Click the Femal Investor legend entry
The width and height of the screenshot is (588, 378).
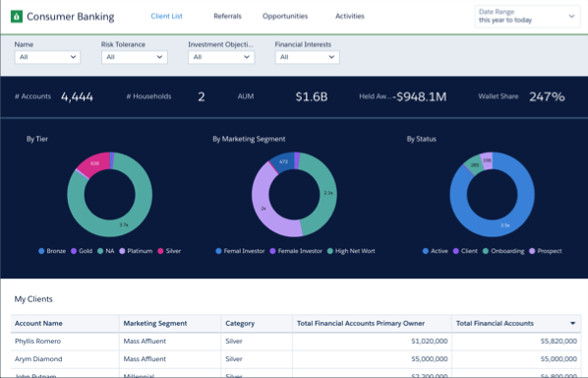(240, 251)
